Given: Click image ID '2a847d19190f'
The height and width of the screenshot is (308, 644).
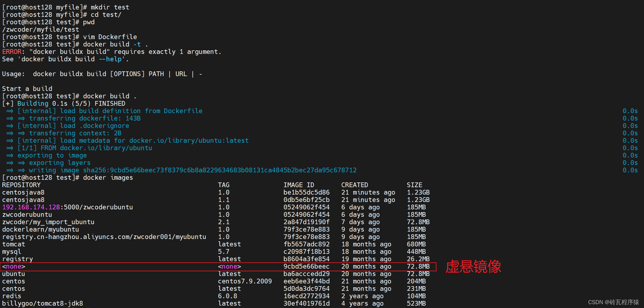Looking at the screenshot, I should coord(307,222).
